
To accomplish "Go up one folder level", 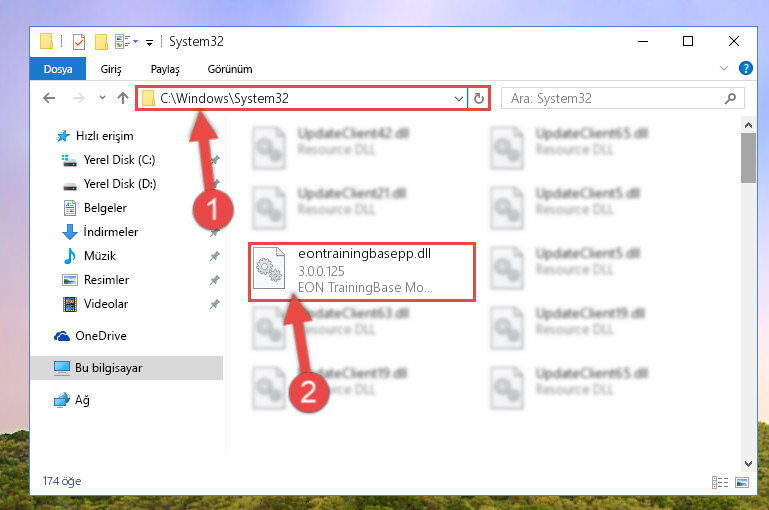I will pos(123,99).
